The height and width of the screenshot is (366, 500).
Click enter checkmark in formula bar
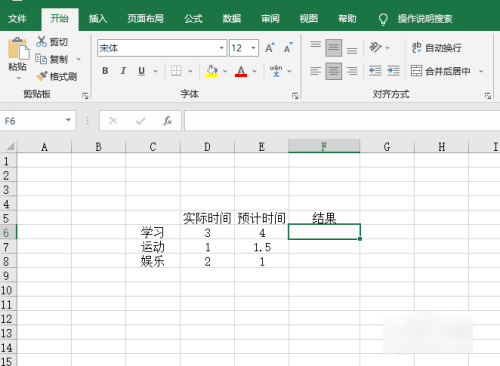click(x=141, y=121)
